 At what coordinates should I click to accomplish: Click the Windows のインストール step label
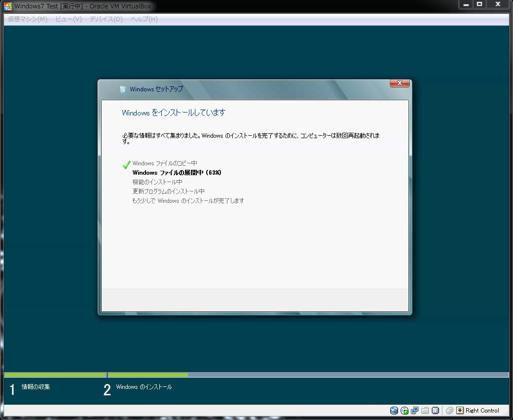pyautogui.click(x=144, y=387)
